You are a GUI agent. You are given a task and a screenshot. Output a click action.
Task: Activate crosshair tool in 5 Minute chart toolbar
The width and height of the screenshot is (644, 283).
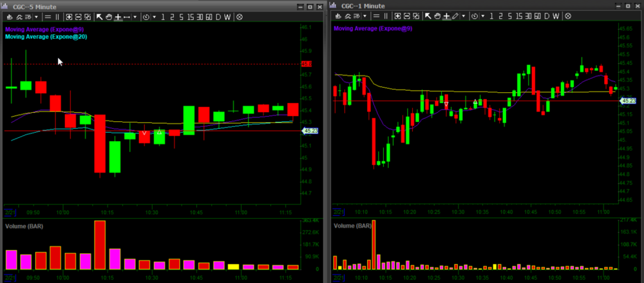coord(118,17)
